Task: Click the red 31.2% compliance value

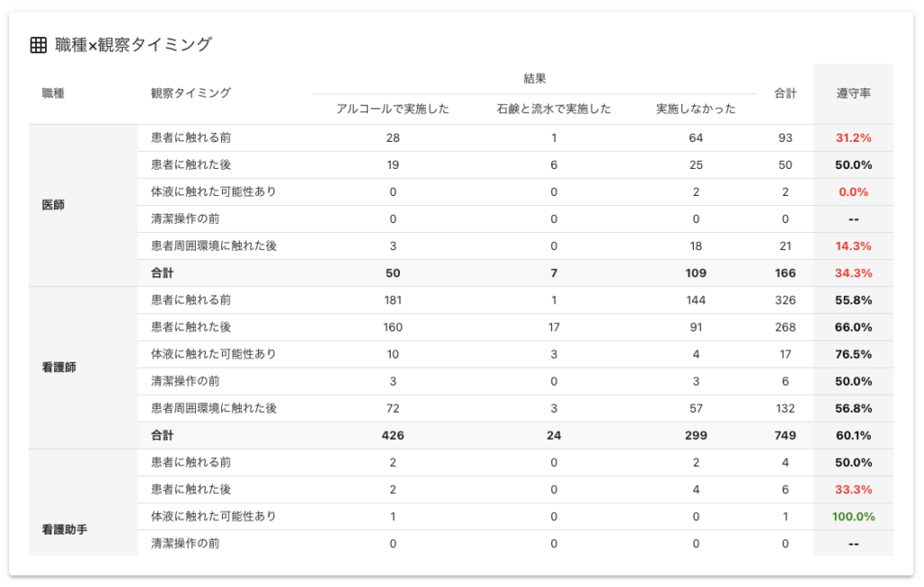Action: click(853, 138)
